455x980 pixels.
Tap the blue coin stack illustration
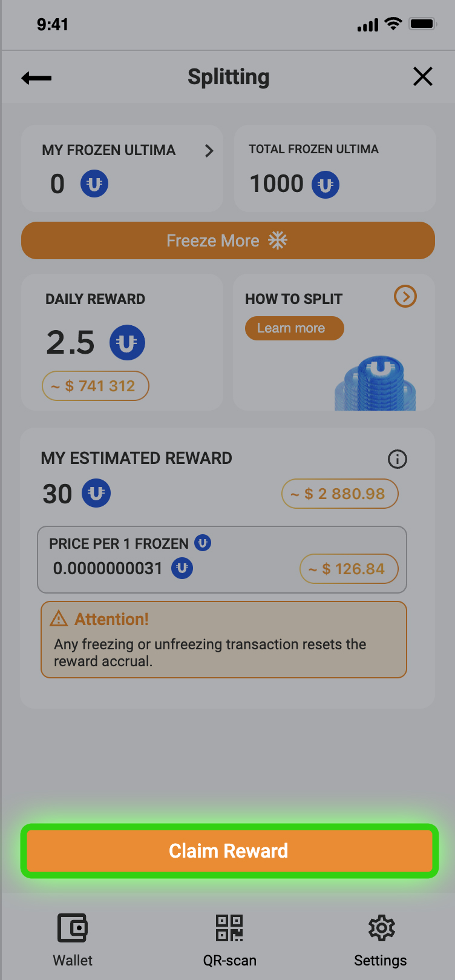[376, 383]
